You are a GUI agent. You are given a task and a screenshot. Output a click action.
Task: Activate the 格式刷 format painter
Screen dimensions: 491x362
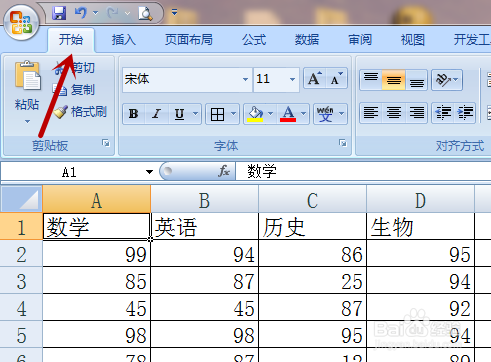(x=80, y=112)
